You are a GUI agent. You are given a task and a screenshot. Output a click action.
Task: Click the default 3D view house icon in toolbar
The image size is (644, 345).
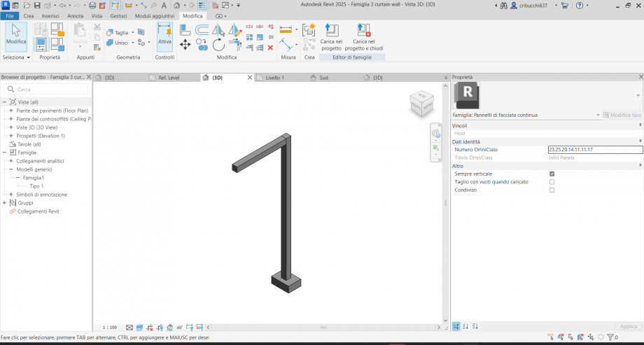[x=176, y=6]
